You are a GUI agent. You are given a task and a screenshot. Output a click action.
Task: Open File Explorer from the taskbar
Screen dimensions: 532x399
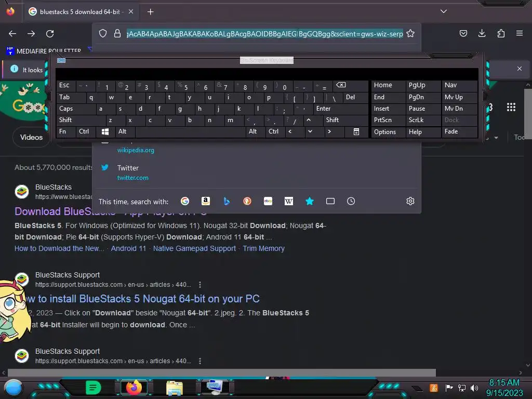point(175,388)
